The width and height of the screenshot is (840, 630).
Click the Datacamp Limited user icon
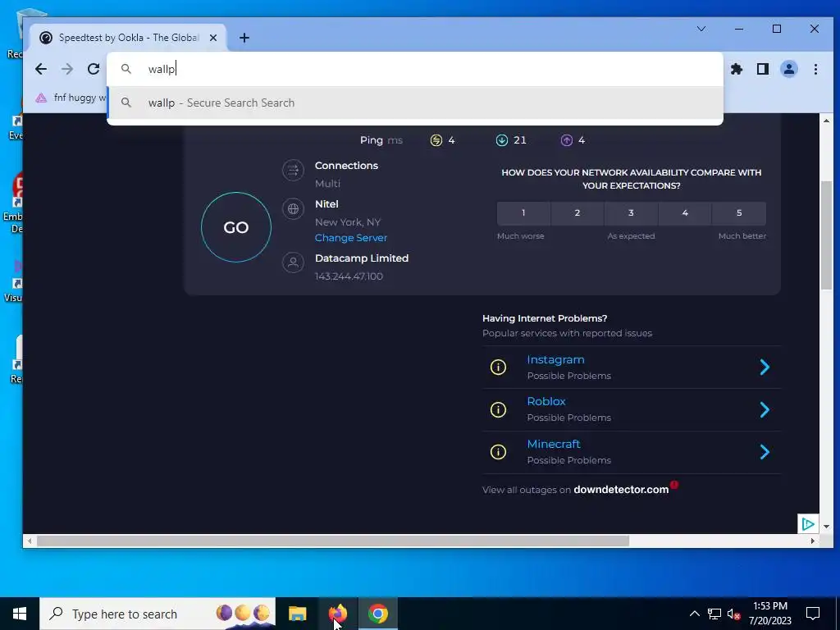coord(293,262)
